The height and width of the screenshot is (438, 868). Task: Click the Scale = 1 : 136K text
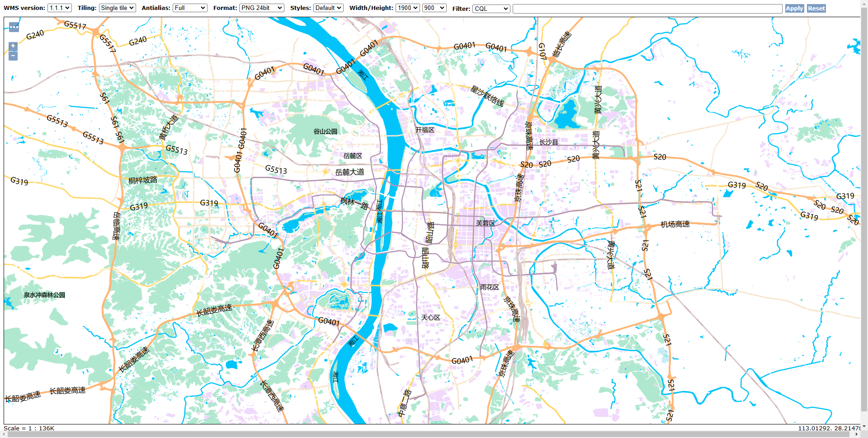pos(29,428)
